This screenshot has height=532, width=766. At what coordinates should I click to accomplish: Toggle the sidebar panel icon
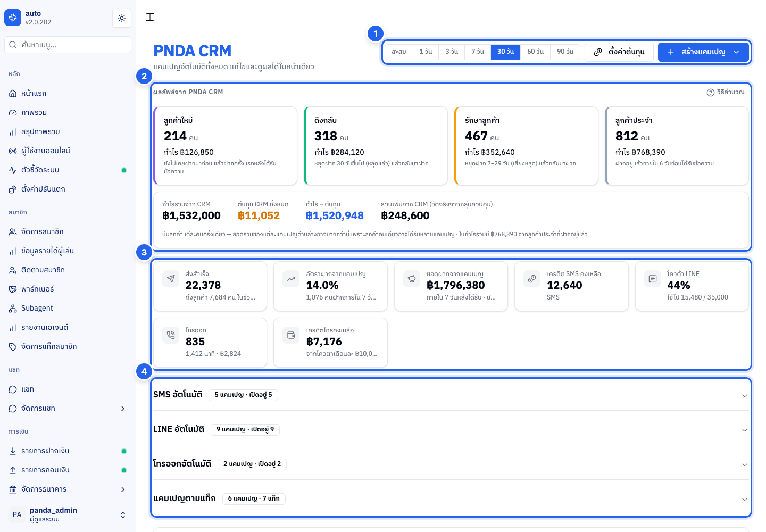[x=150, y=17]
